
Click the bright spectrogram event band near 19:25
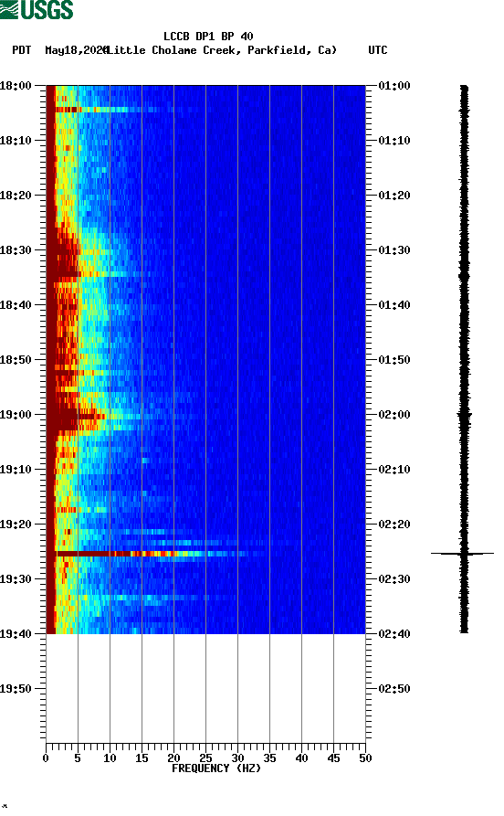point(156,554)
